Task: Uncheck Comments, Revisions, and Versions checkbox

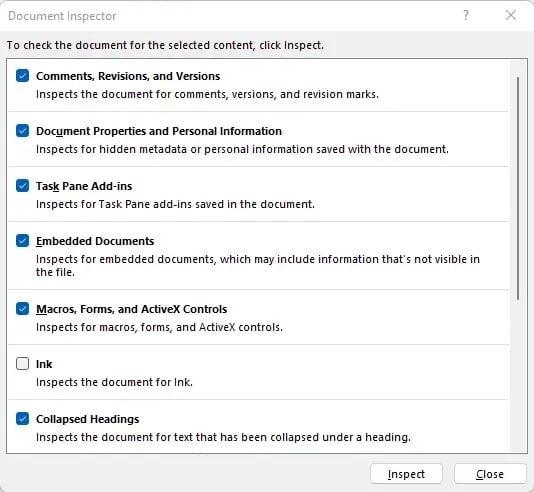Action: click(x=22, y=76)
